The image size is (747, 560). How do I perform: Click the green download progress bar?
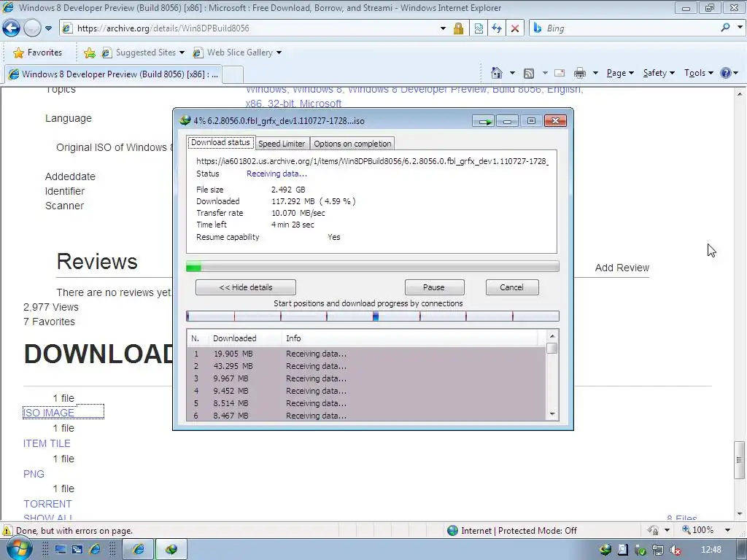pos(373,267)
